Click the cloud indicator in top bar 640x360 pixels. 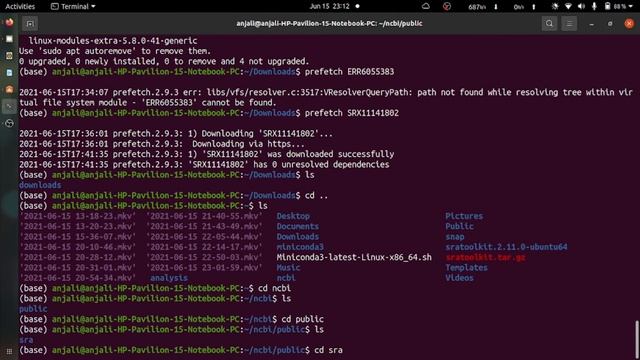point(426,7)
